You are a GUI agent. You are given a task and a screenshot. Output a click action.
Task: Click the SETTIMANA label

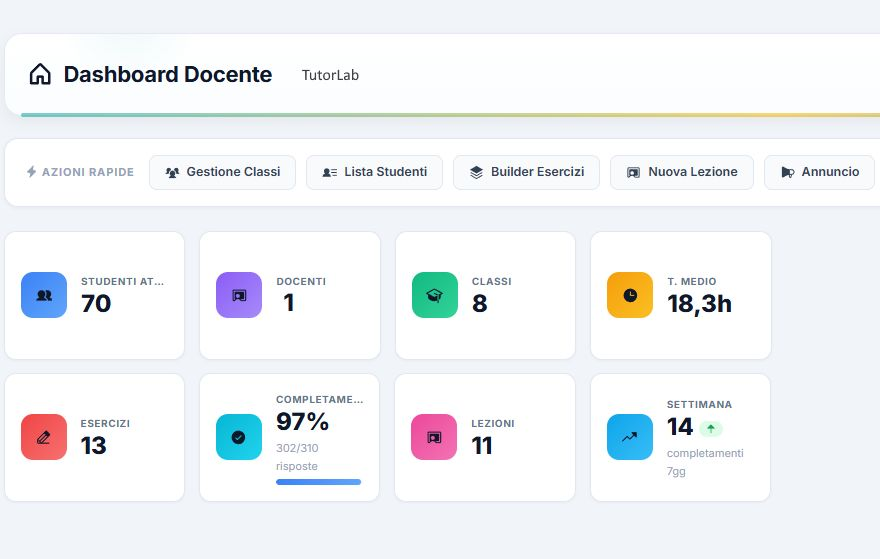click(699, 405)
